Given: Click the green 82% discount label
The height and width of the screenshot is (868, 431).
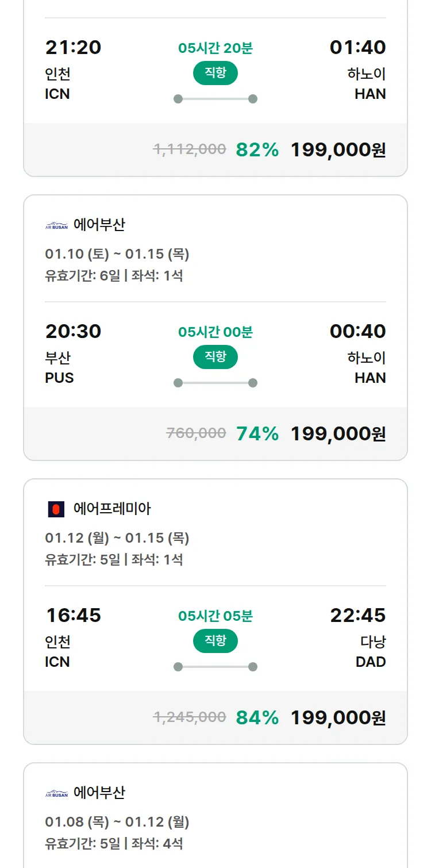Looking at the screenshot, I should point(257,150).
